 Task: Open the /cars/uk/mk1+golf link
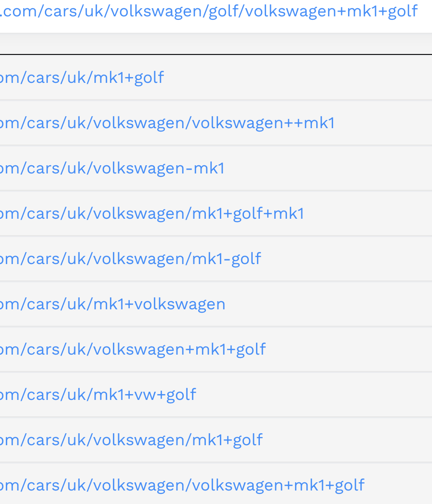coord(82,78)
